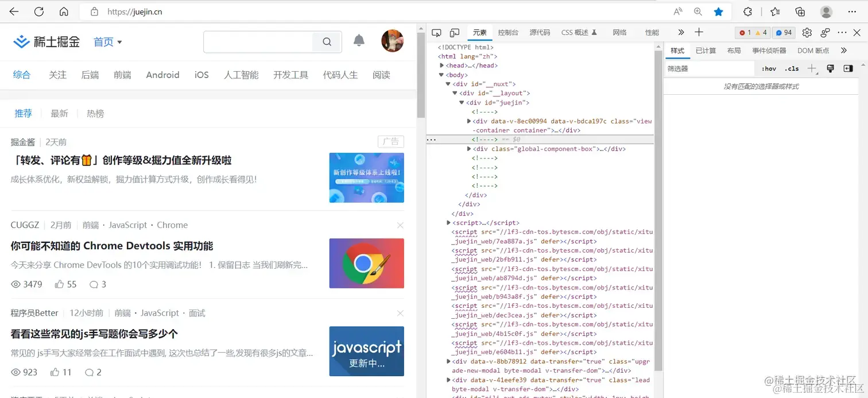
Task: Click the zoom magnifier icon in address bar
Action: 698,11
